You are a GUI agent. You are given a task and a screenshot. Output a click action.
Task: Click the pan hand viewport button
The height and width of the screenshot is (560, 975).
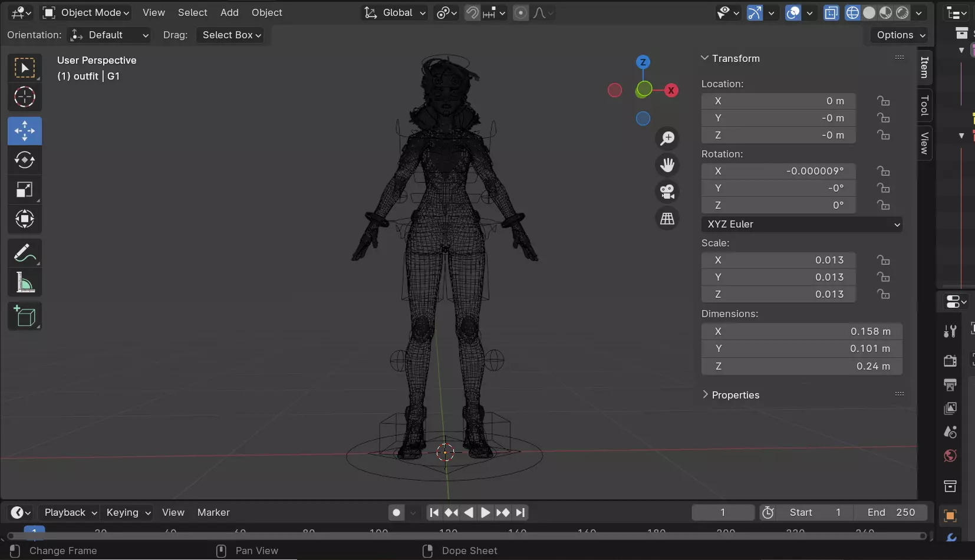pyautogui.click(x=667, y=164)
